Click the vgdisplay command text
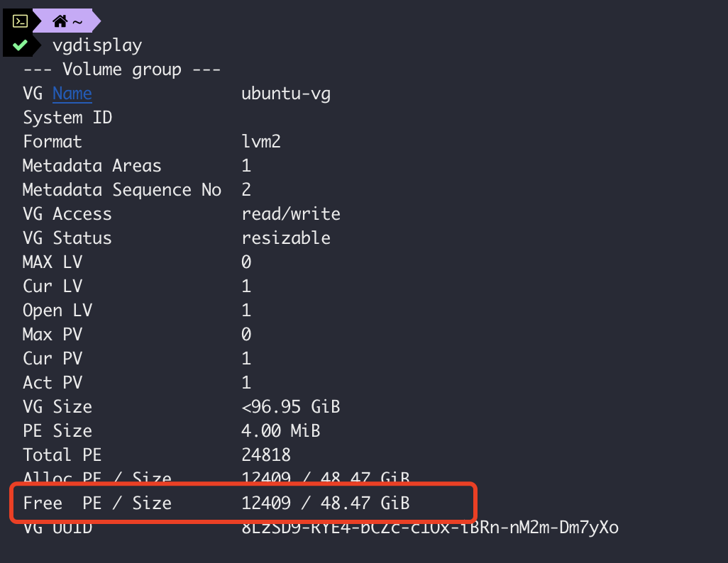The image size is (728, 563). [97, 45]
